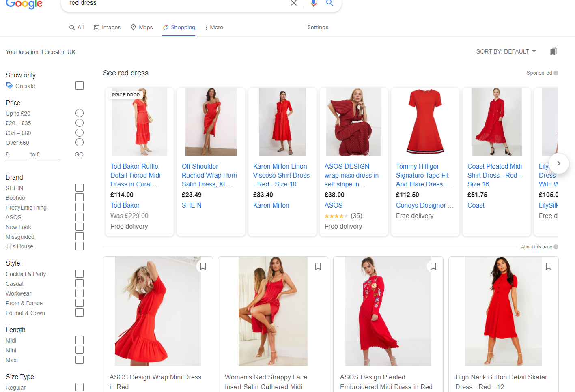This screenshot has width=575, height=392.
Task: Open ASOS DESIGN wrap maxi dress link
Action: click(351, 175)
